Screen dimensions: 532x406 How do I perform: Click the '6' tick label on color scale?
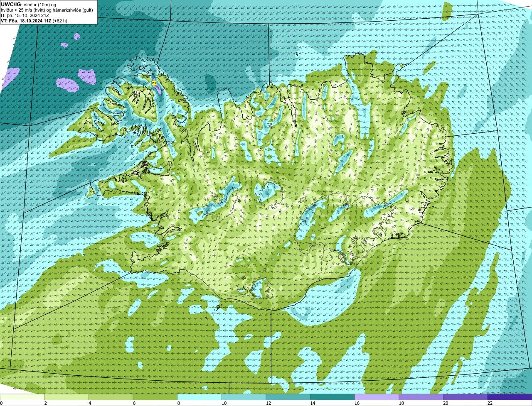134,403
